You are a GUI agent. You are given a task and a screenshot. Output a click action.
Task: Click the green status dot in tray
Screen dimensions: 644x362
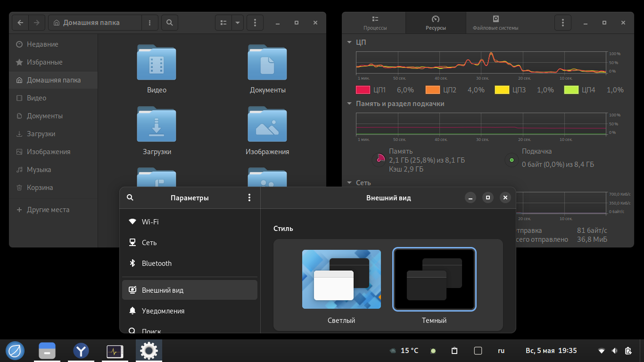point(433,351)
